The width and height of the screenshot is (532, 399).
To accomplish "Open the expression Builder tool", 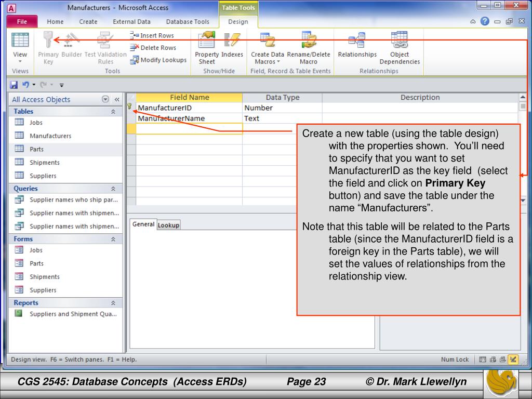I will [x=72, y=45].
